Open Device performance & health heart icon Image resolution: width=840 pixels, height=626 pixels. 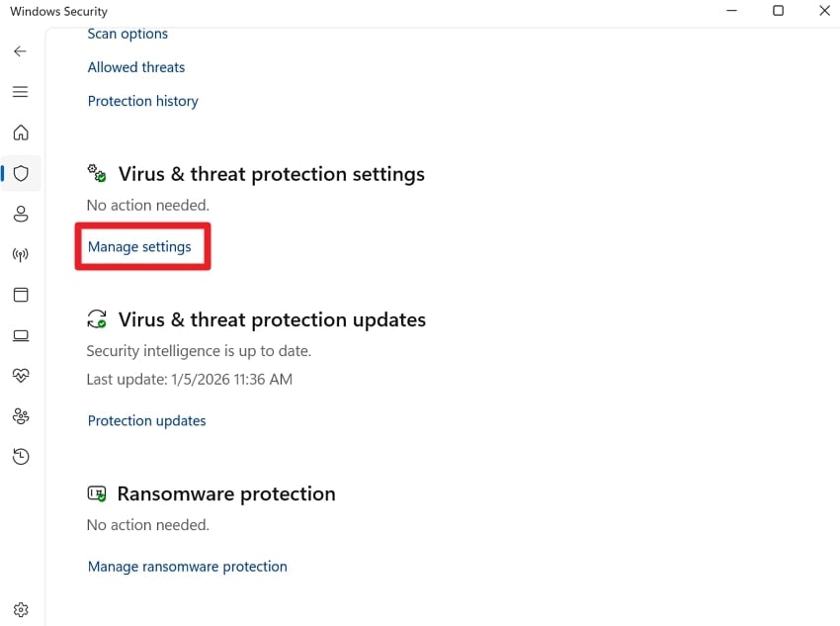click(20, 375)
